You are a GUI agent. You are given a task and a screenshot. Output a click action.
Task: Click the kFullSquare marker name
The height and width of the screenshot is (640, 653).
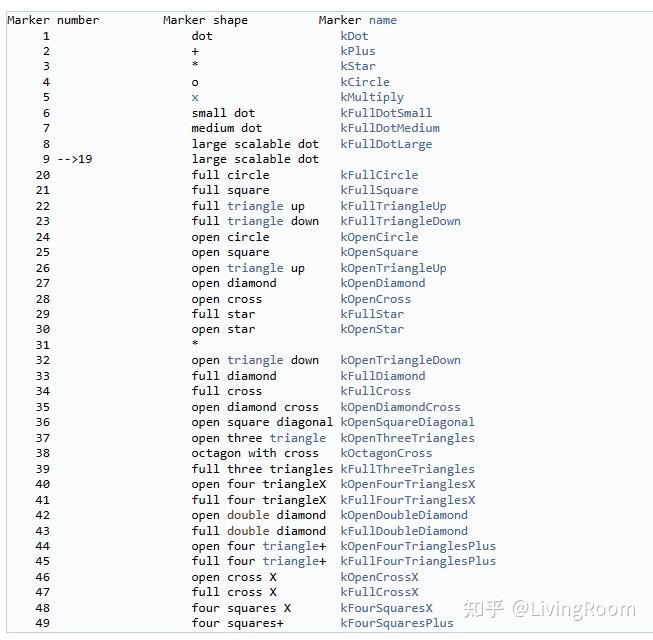coord(379,190)
